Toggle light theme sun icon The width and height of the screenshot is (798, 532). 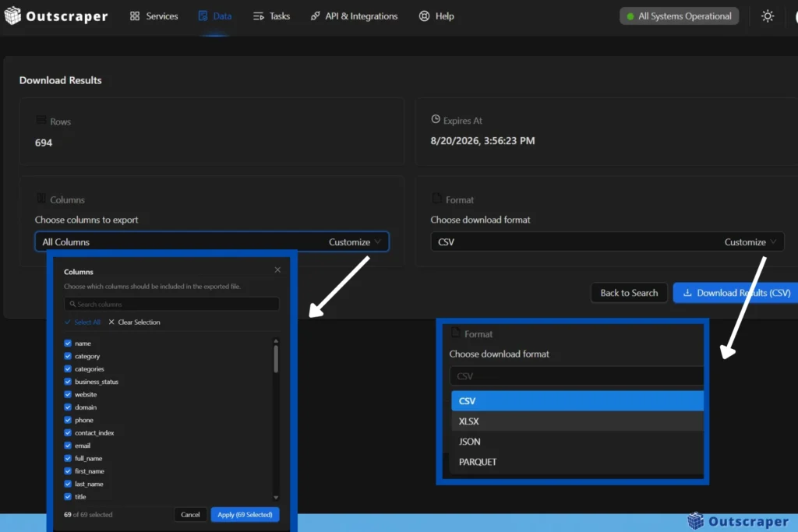click(x=768, y=16)
